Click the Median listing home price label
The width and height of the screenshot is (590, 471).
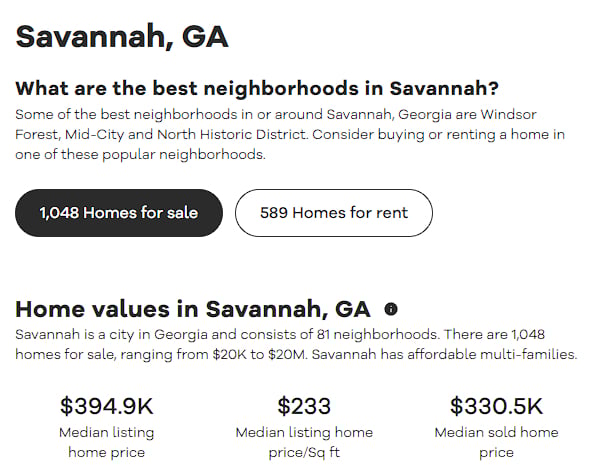tap(107, 442)
